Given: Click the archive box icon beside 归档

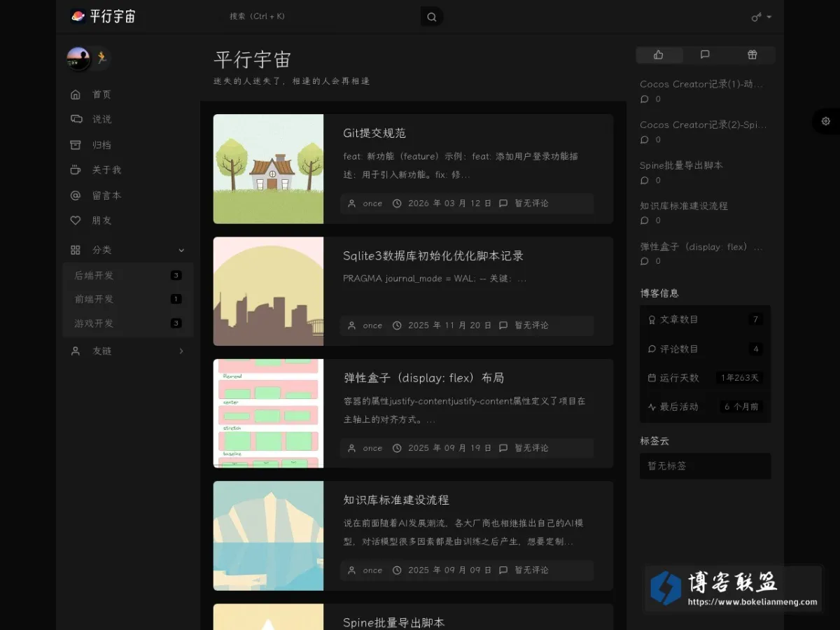Looking at the screenshot, I should (x=76, y=145).
